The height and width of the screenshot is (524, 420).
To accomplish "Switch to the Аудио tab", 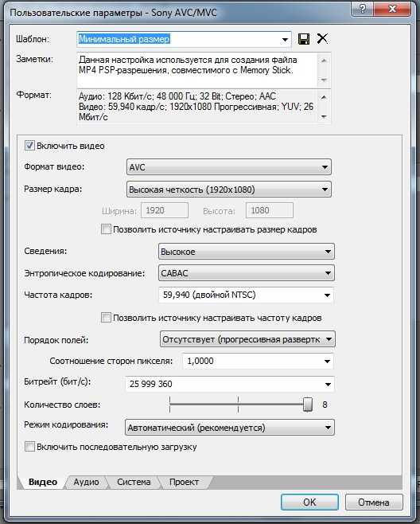I will point(86,482).
